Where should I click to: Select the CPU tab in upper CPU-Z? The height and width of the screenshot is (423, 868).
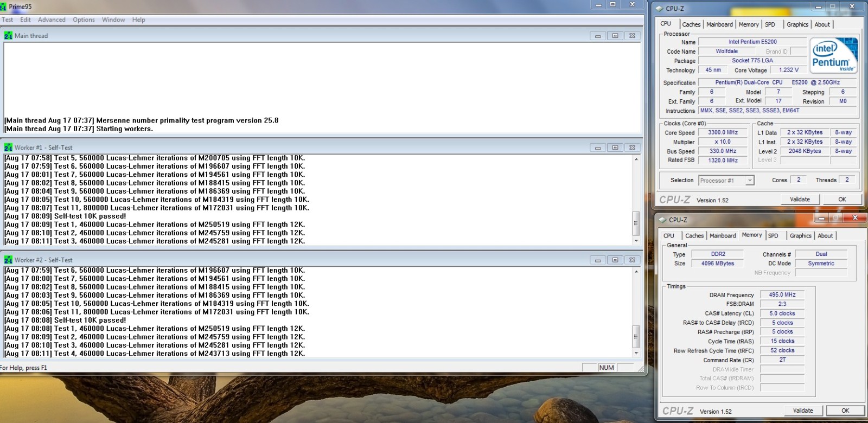click(666, 24)
